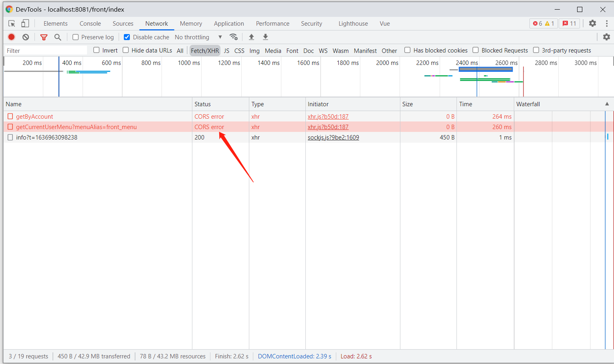Viewport: 614px width, 364px height.
Task: Select the JS filter type
Action: [226, 51]
